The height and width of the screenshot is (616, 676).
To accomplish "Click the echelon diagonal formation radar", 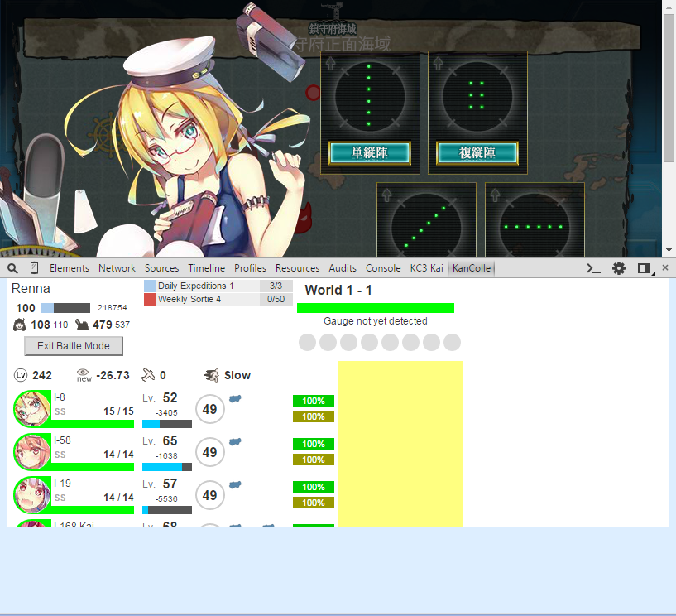I will (x=426, y=227).
